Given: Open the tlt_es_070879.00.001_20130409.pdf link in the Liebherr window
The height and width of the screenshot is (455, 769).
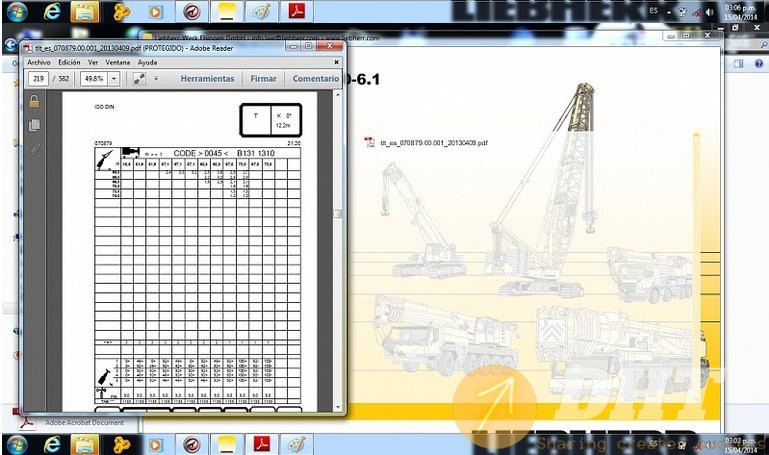Looking at the screenshot, I should pos(434,143).
